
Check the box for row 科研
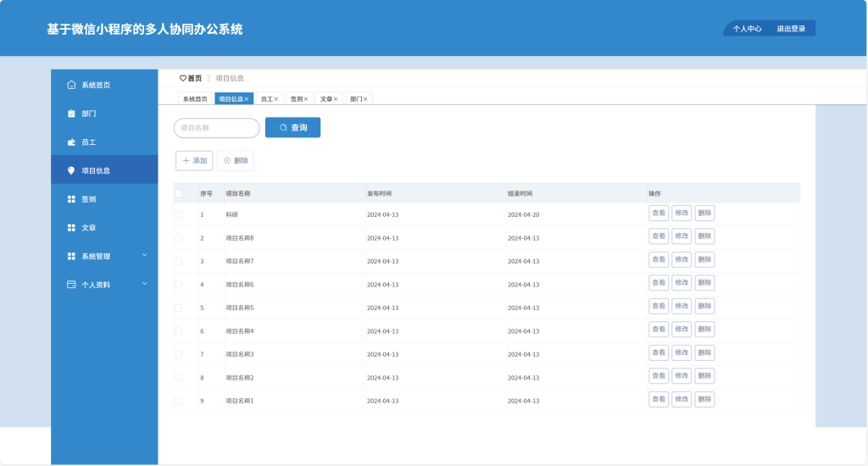pos(178,214)
